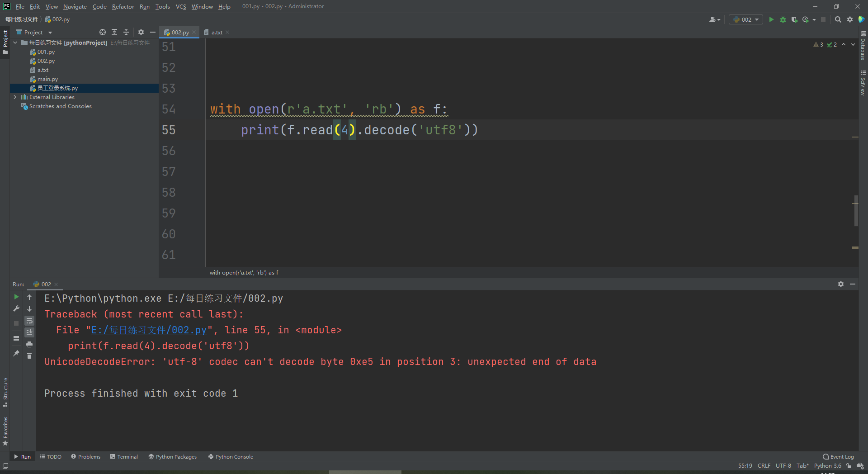Click the Code With Me user icon
This screenshot has height=474, width=868.
(x=714, y=19)
